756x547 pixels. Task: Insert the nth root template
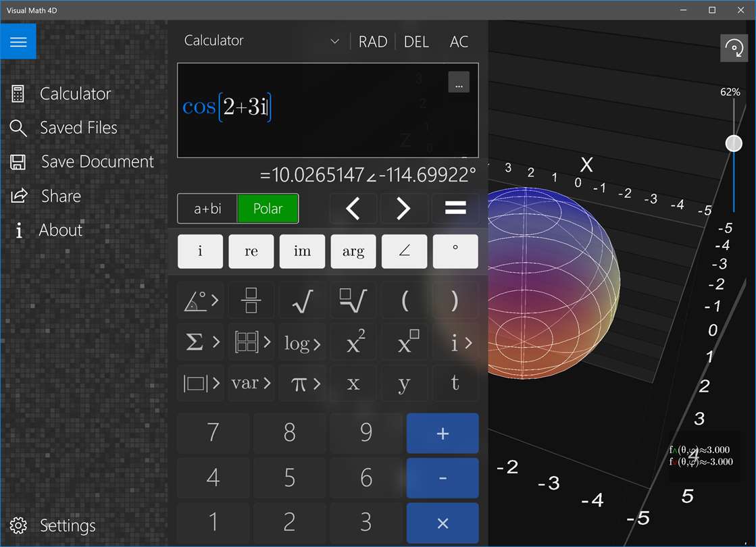click(353, 301)
